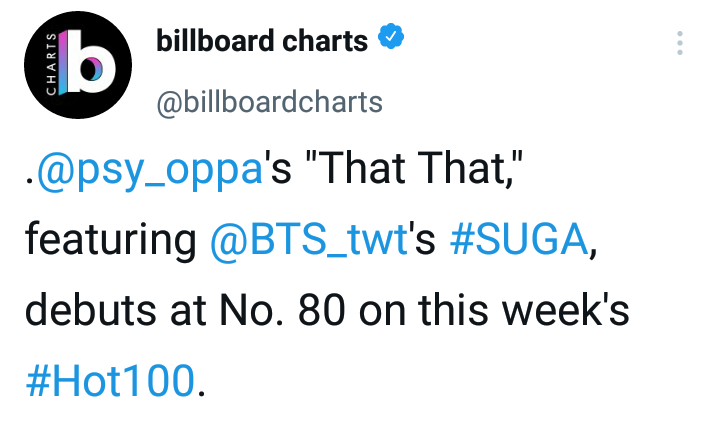Open the @psy_oppa mention link

pos(150,169)
